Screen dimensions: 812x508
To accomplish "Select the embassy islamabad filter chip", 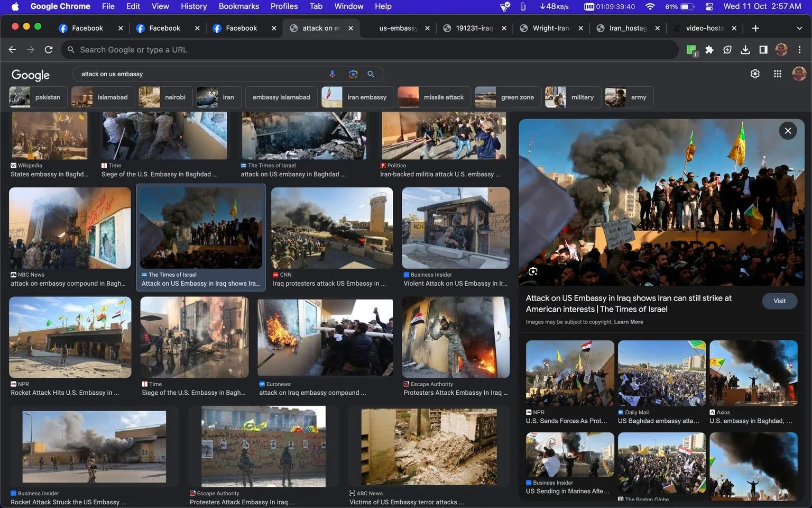I will [x=281, y=97].
